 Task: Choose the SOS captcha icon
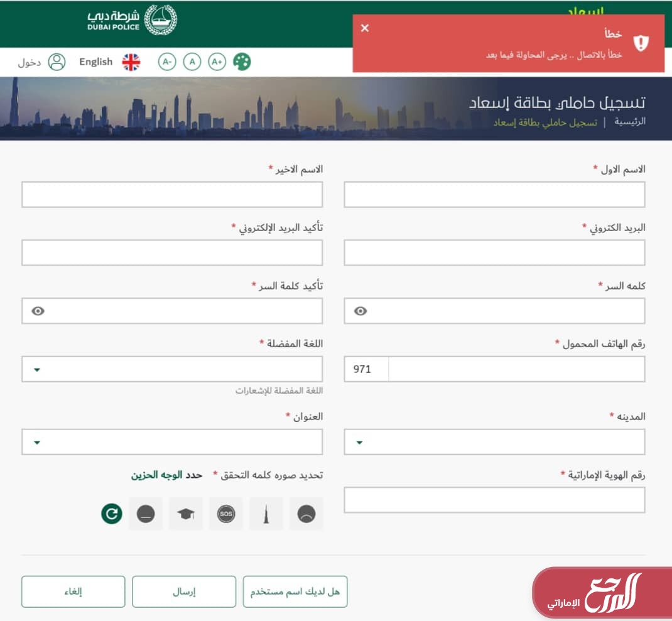click(x=225, y=514)
